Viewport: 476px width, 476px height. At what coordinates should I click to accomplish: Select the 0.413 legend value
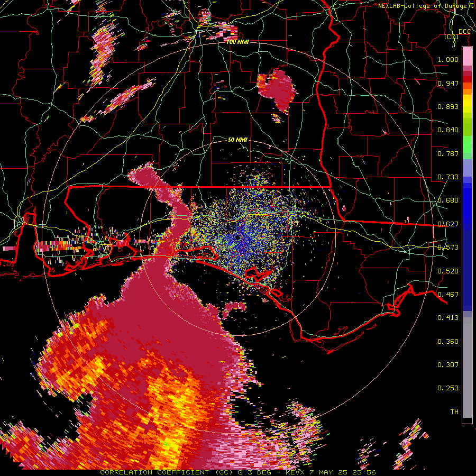(448, 318)
